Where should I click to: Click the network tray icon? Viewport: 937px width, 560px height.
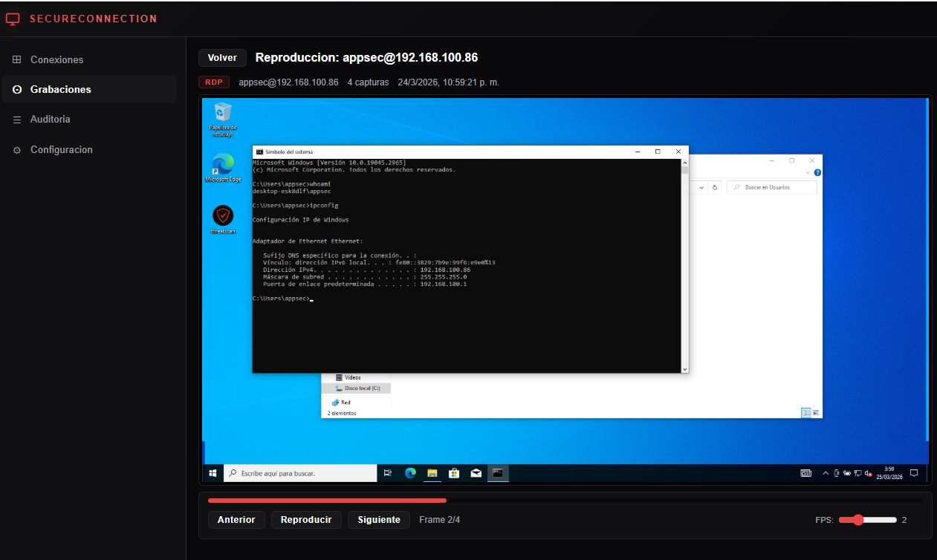(x=857, y=473)
